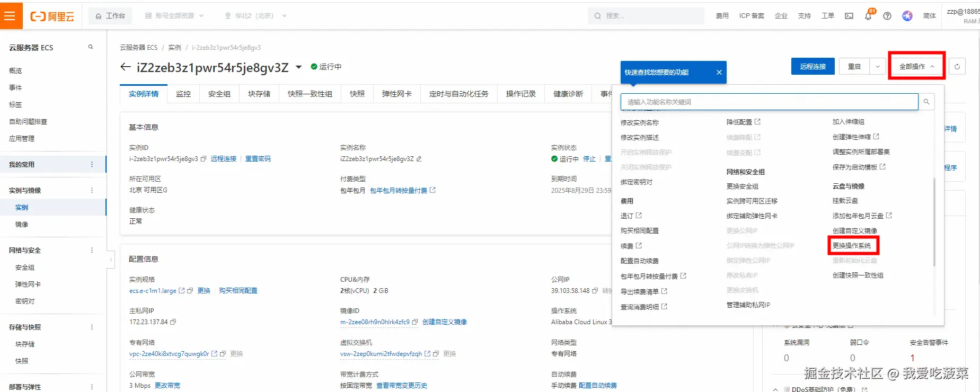Edit the instance name pencil icon

point(419,159)
